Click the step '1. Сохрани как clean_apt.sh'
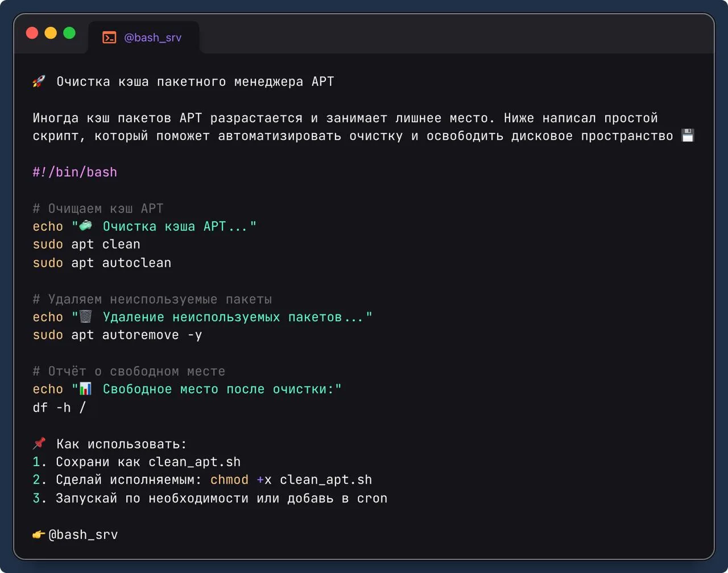The image size is (728, 573). [136, 462]
